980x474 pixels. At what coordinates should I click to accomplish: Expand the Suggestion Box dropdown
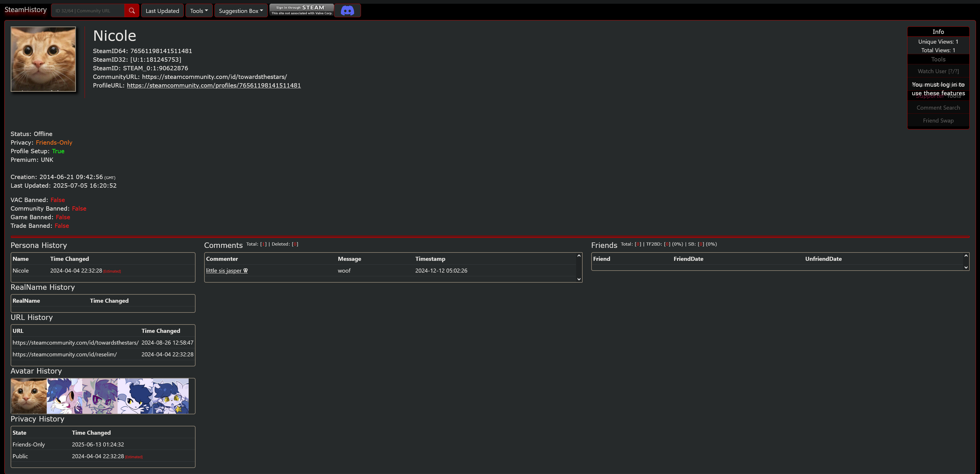point(241,11)
